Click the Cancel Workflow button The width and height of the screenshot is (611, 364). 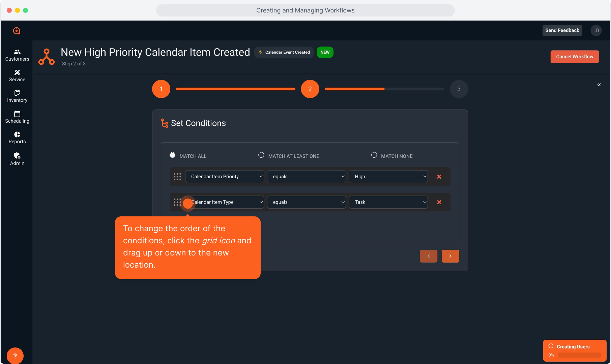point(574,57)
